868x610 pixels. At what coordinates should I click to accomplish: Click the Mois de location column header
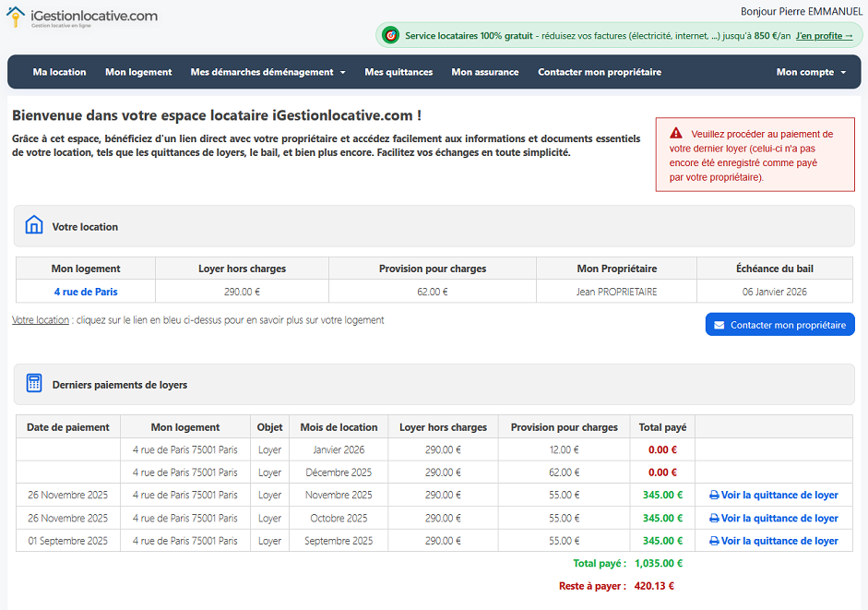pos(339,427)
